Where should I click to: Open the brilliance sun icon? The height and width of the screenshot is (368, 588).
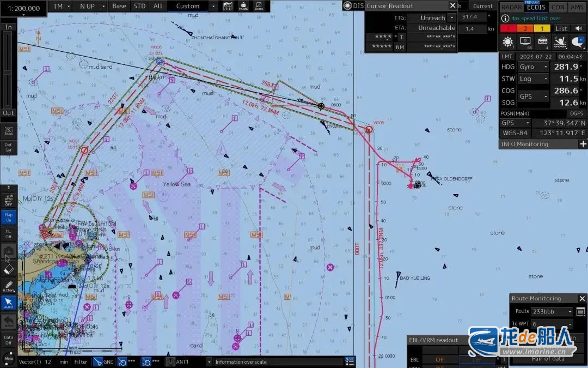coord(507,41)
